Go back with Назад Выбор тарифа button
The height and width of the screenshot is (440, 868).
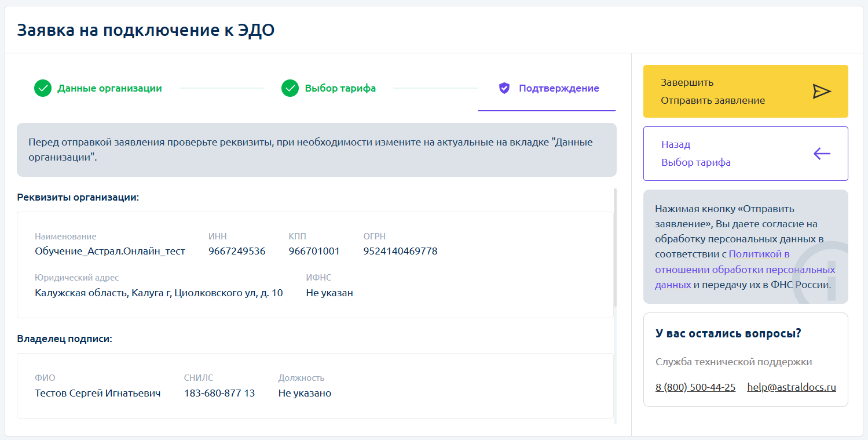(x=745, y=154)
